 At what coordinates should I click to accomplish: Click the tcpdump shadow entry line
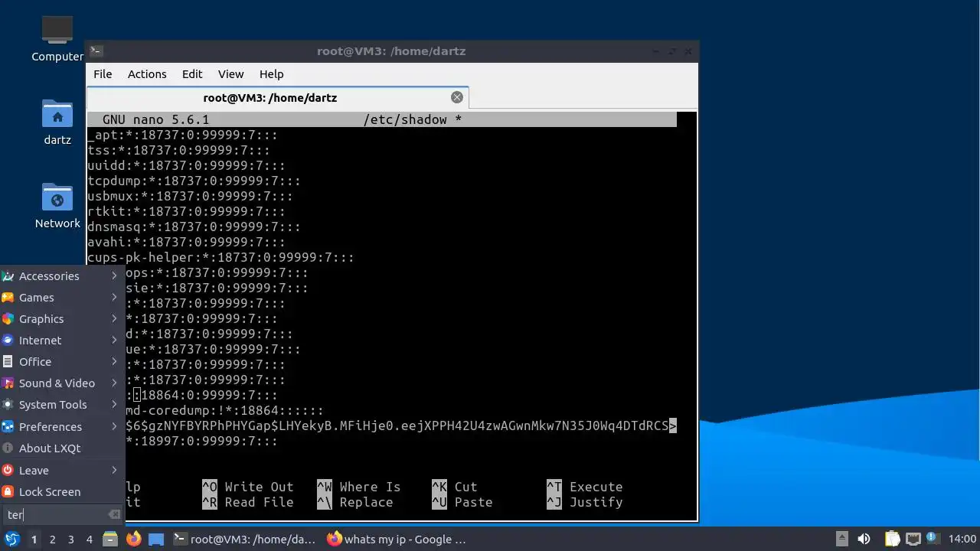[x=194, y=181]
